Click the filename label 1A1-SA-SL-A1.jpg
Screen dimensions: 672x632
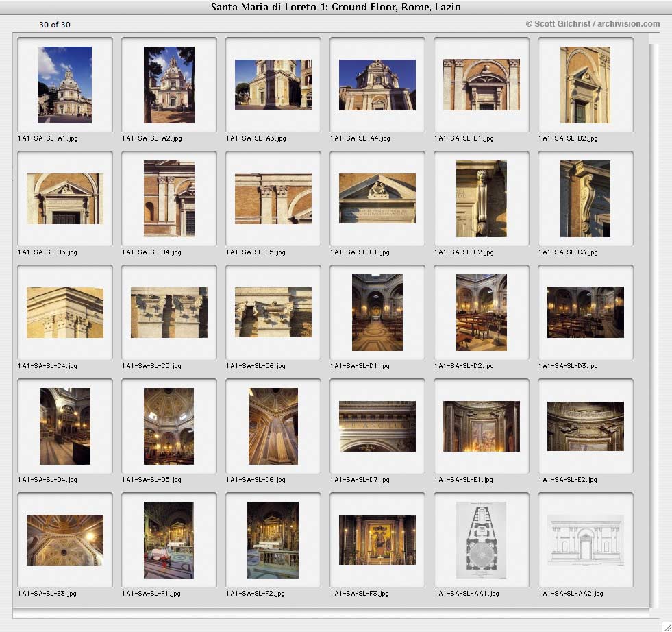coord(47,138)
